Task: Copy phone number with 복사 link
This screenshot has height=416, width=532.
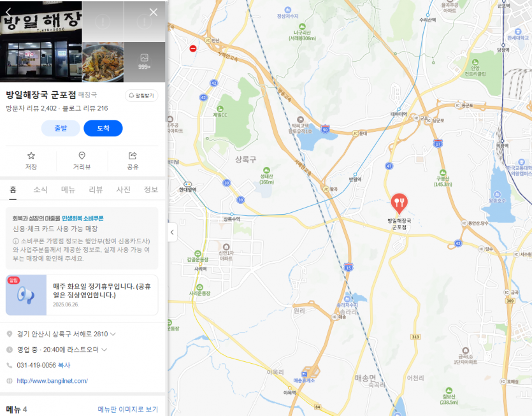Action: click(64, 365)
